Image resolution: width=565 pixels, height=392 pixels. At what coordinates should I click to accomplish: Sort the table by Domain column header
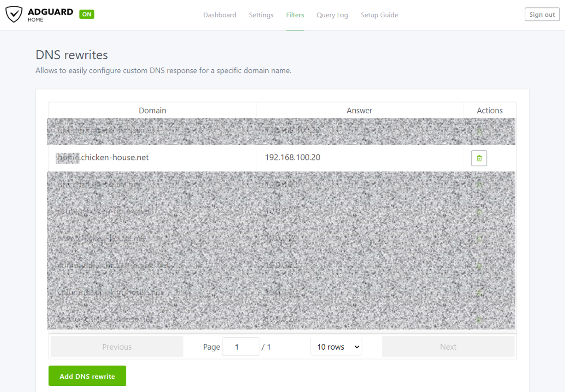(152, 110)
